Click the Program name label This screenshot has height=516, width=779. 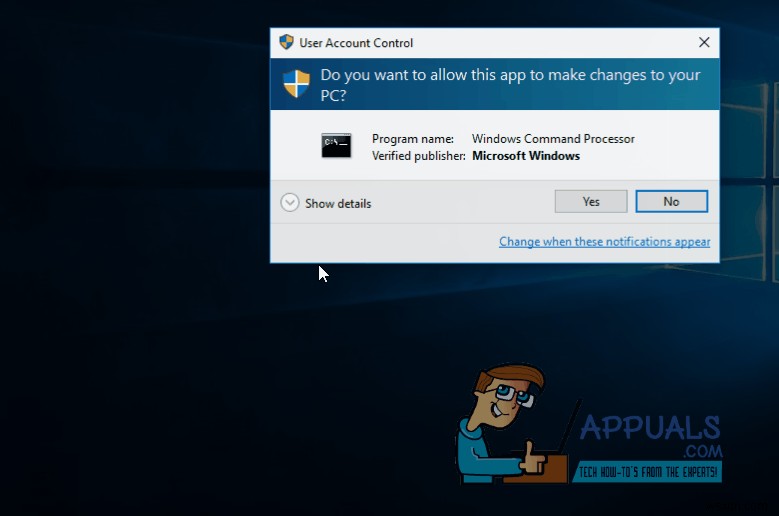pos(413,139)
